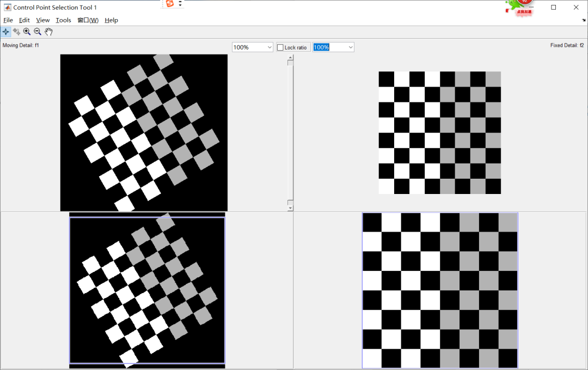The image size is (588, 370).
Task: Click the toolbar undock arrow at right
Action: [x=584, y=20]
